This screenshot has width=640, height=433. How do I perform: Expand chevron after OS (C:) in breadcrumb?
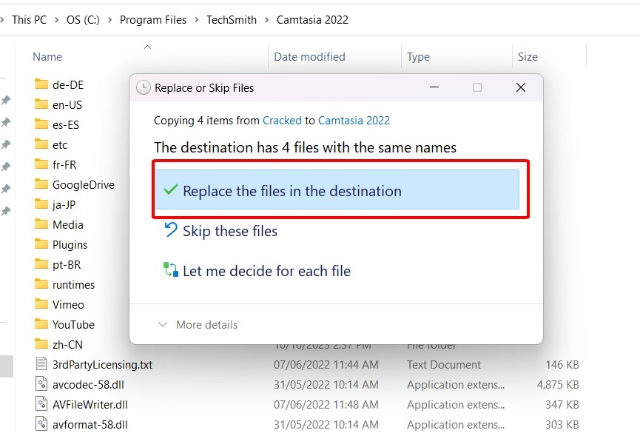(x=110, y=20)
